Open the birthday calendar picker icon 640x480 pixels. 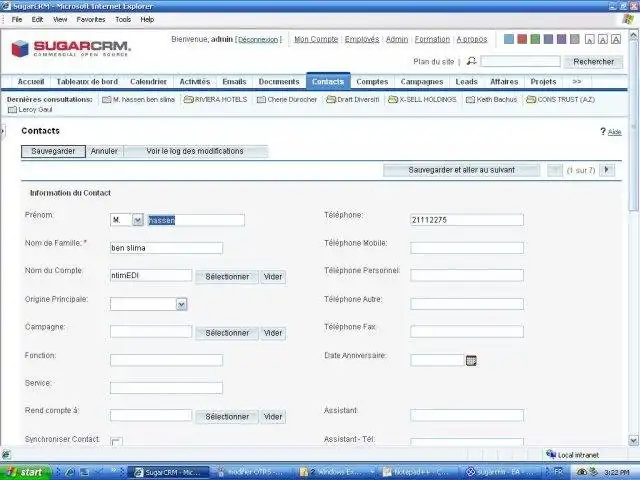[471, 360]
